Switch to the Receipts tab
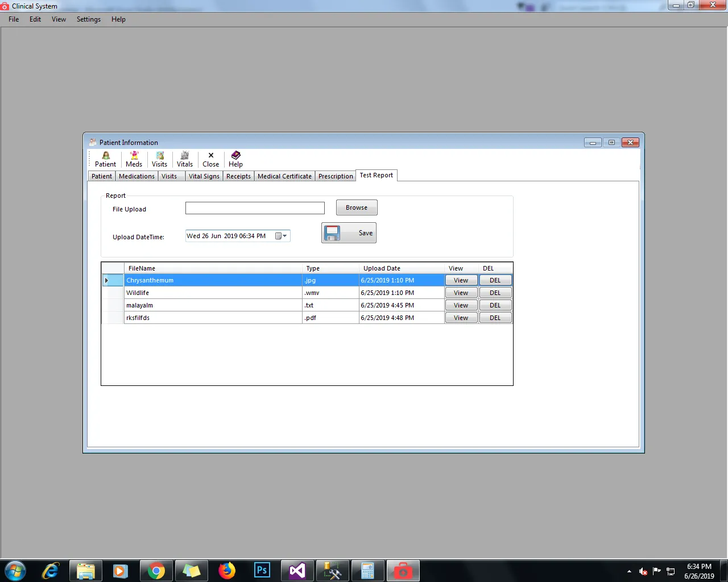The height and width of the screenshot is (582, 728). tap(238, 176)
